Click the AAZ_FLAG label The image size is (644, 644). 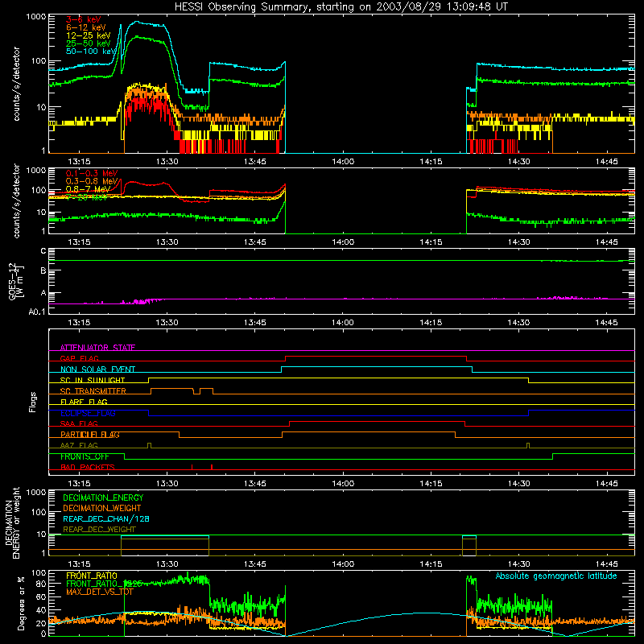point(79,446)
